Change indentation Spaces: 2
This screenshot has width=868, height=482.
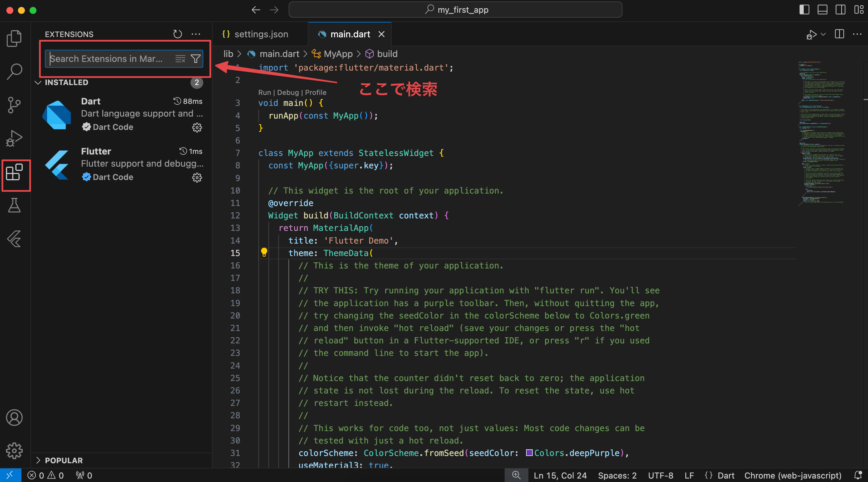pyautogui.click(x=617, y=475)
